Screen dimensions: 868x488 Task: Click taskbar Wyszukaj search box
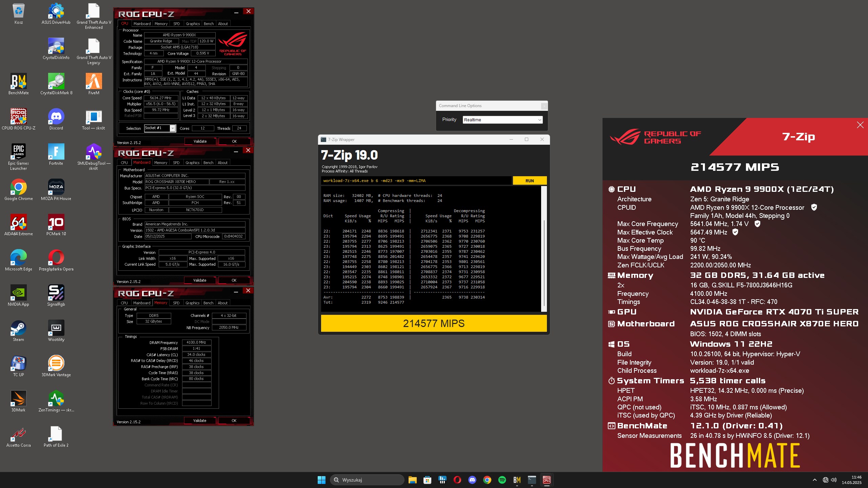pyautogui.click(x=367, y=480)
